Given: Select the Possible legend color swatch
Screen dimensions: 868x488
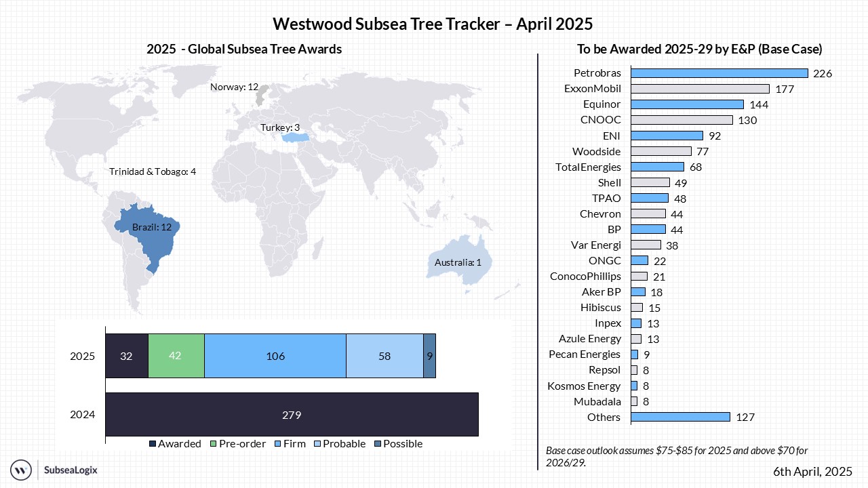Looking at the screenshot, I should (x=378, y=444).
